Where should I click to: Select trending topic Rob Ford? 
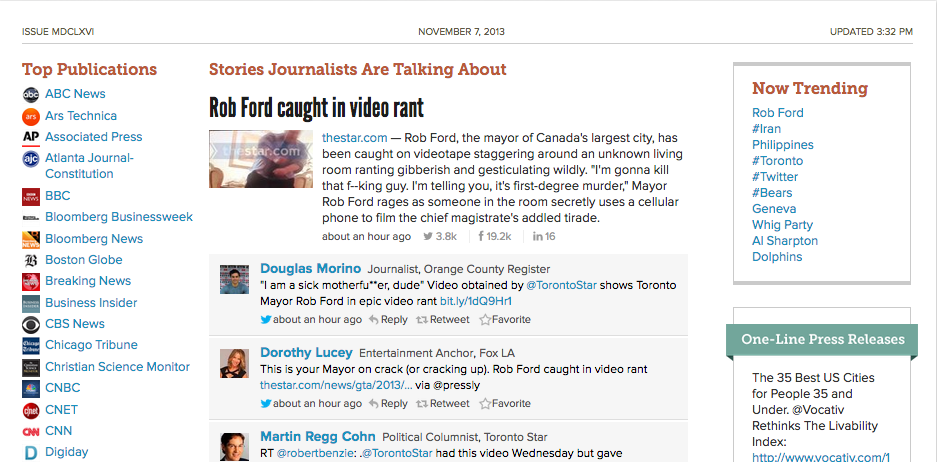click(777, 113)
